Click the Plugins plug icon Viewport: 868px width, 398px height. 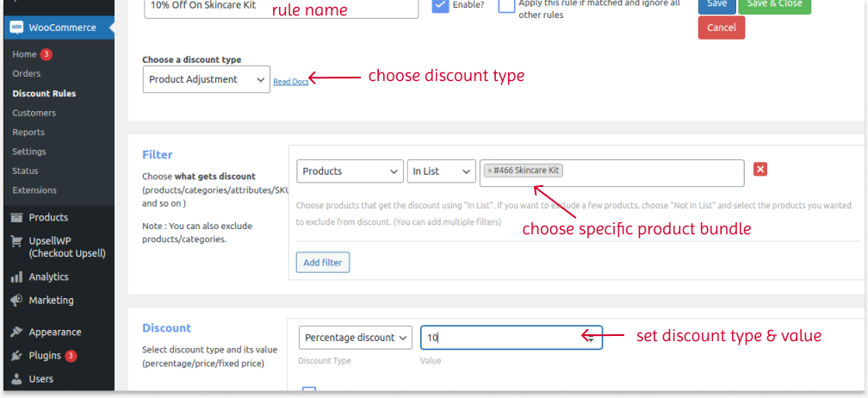coord(16,356)
